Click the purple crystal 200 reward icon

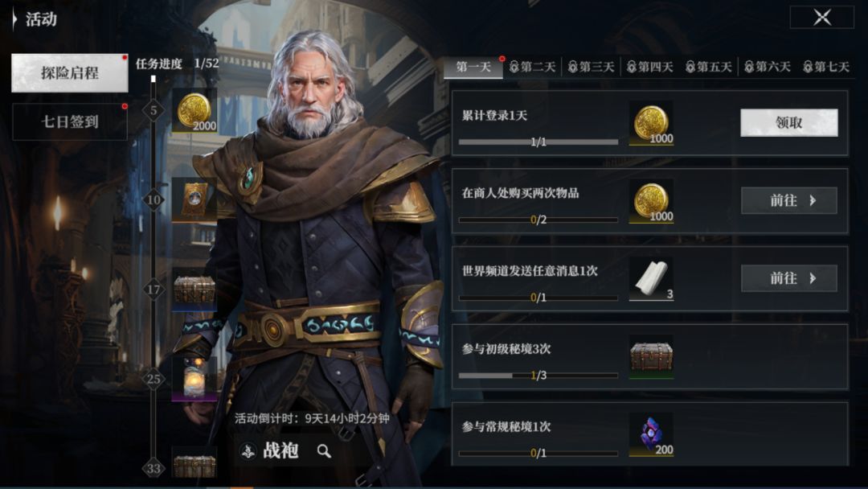(651, 435)
